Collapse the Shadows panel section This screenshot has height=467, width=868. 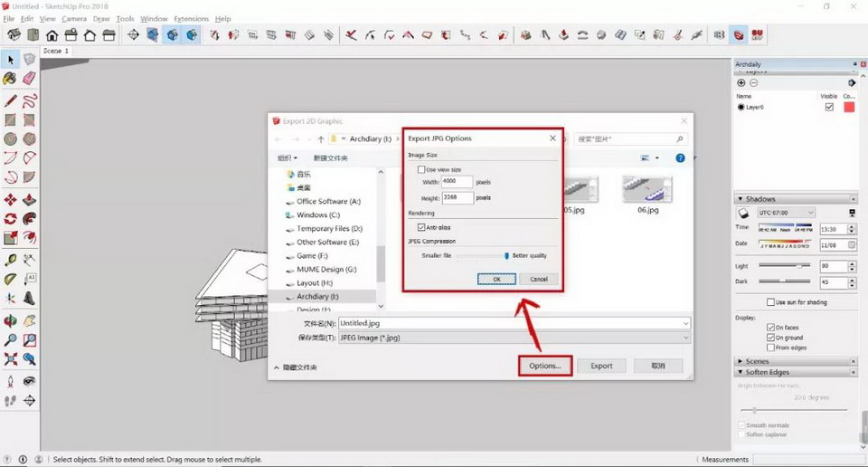(x=740, y=199)
